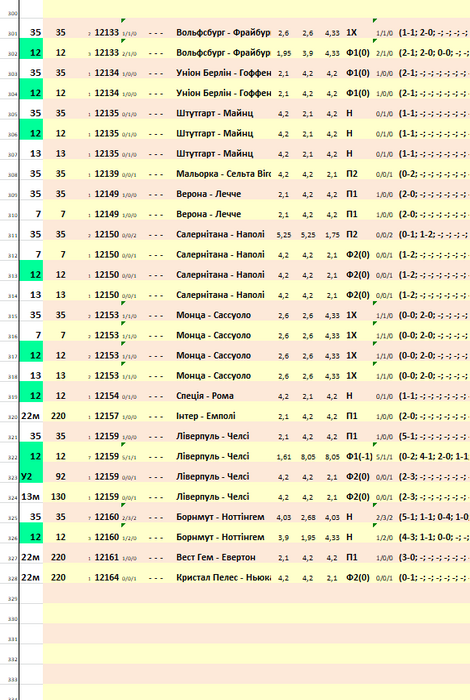Click the cell containing 130
The width and height of the screenshot is (470, 700).
pos(58,496)
